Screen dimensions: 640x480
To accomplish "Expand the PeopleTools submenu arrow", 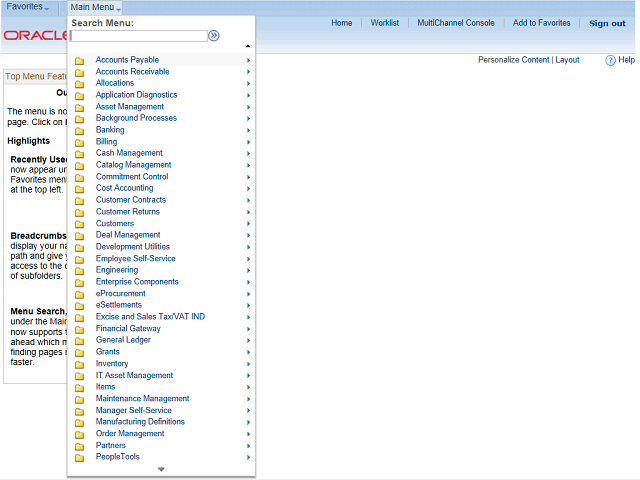I will [248, 458].
